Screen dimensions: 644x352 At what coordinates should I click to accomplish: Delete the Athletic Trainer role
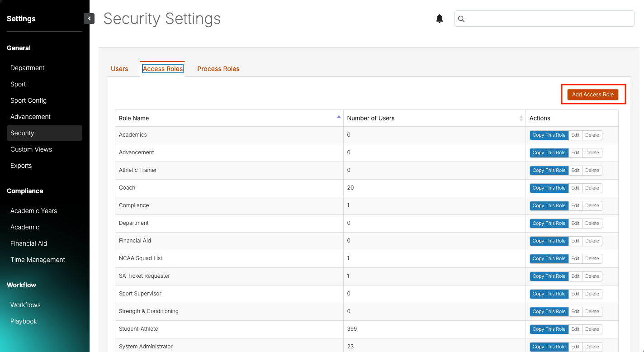592,170
